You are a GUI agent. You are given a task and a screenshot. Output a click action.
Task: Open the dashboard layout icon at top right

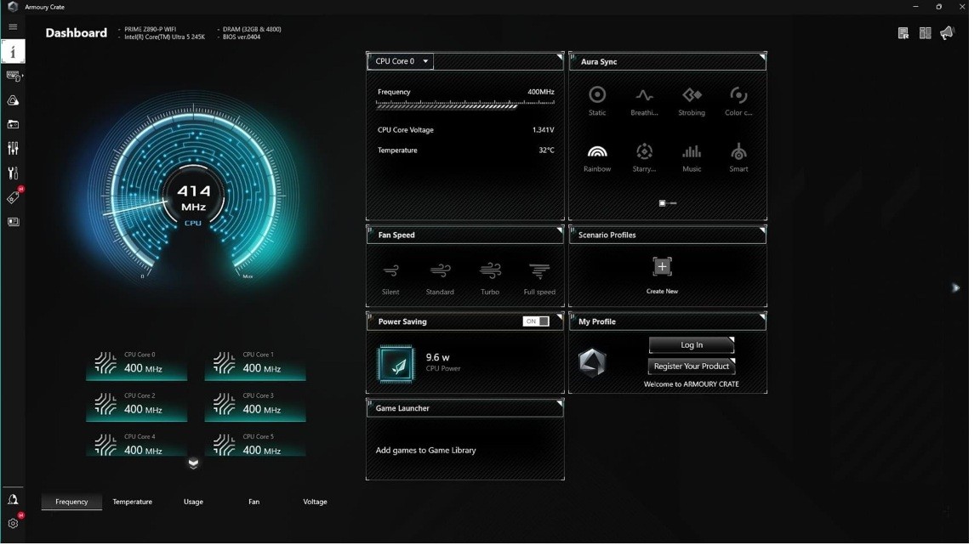[925, 33]
